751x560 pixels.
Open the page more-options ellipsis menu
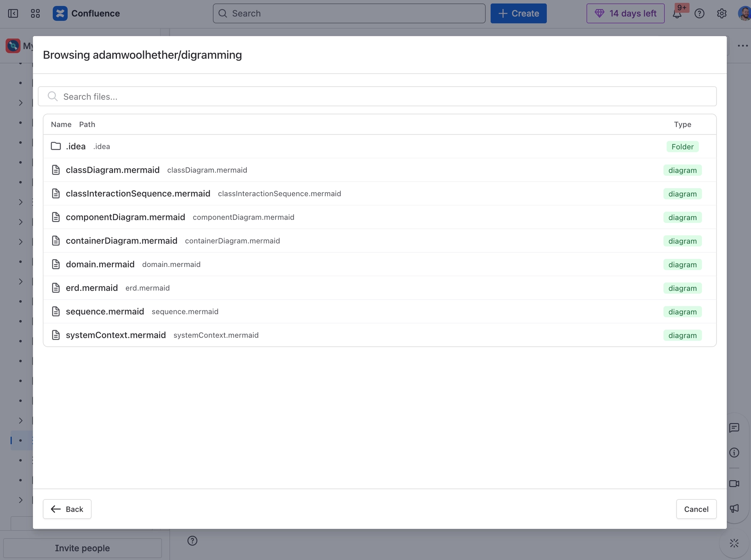pos(743,45)
